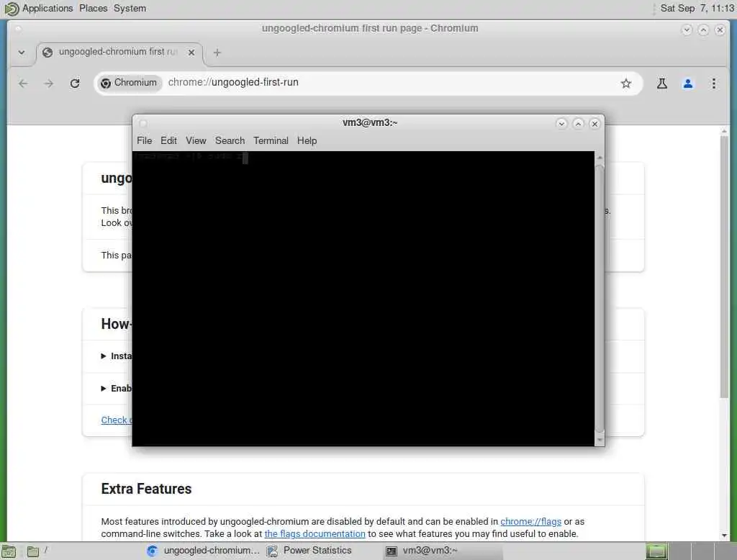This screenshot has height=560, width=737.
Task: Open the terminal View menu
Action: click(x=196, y=140)
